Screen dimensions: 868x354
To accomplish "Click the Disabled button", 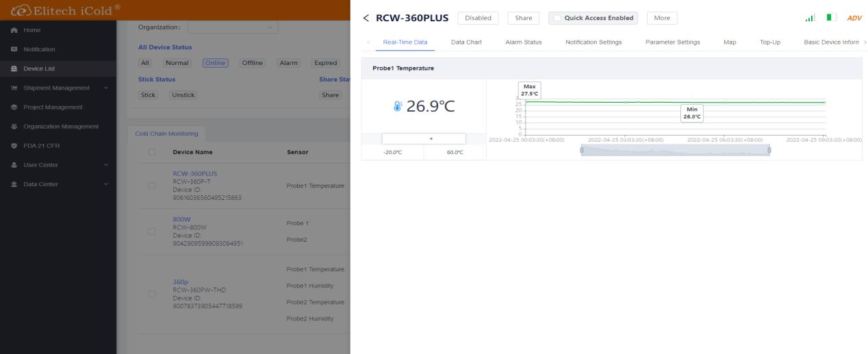I will 478,18.
